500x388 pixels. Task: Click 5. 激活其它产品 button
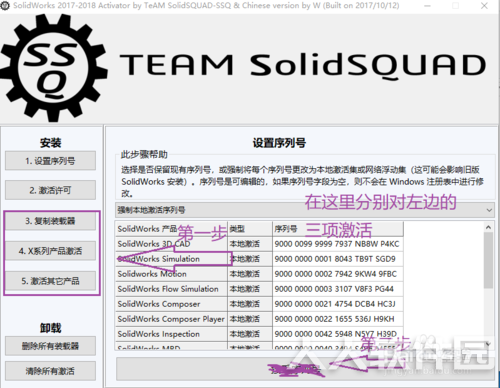tap(50, 281)
